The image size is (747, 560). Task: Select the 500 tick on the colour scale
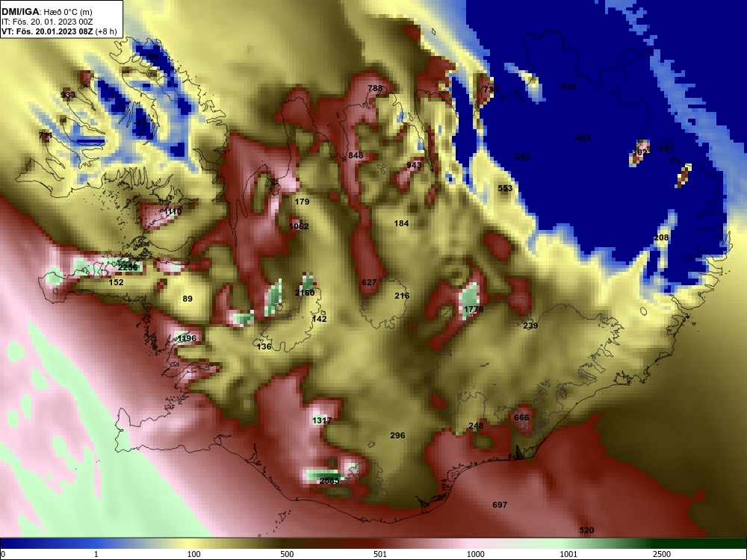point(287,554)
